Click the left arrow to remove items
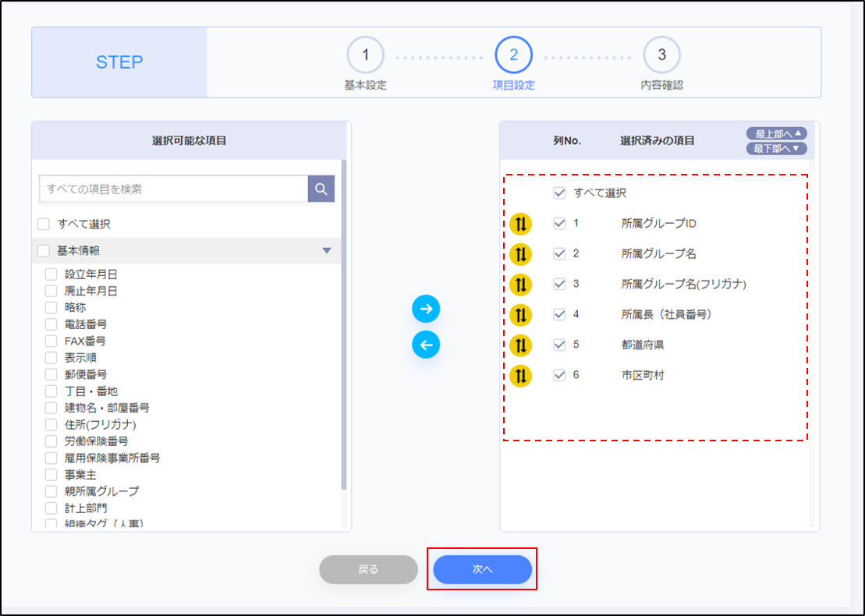This screenshot has width=865, height=616. click(x=426, y=345)
